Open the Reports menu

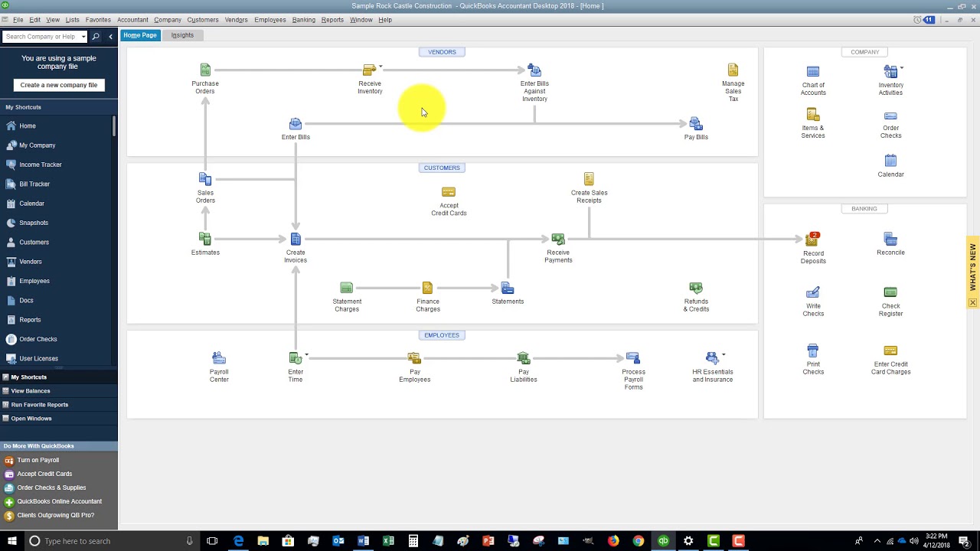[332, 20]
